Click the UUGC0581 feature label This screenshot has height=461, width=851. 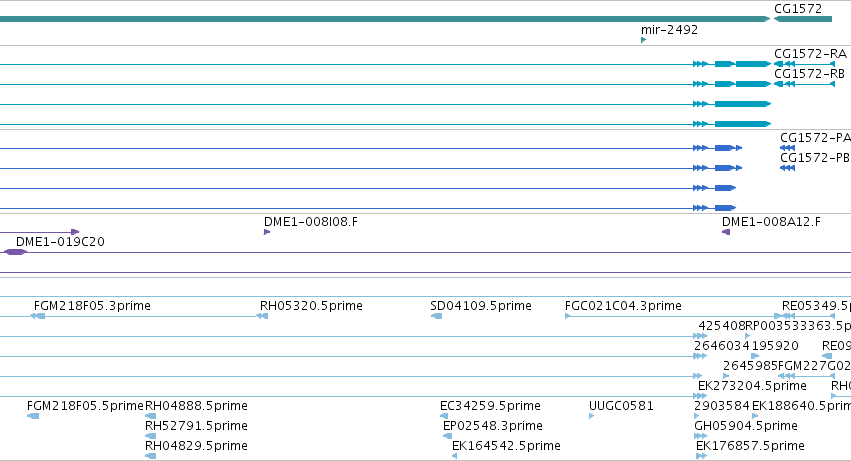(621, 406)
